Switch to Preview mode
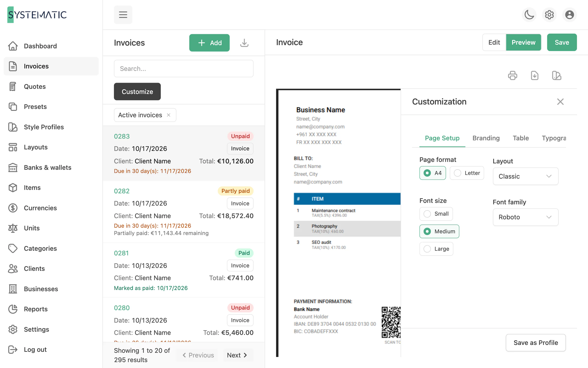The width and height of the screenshot is (588, 368). (x=524, y=42)
